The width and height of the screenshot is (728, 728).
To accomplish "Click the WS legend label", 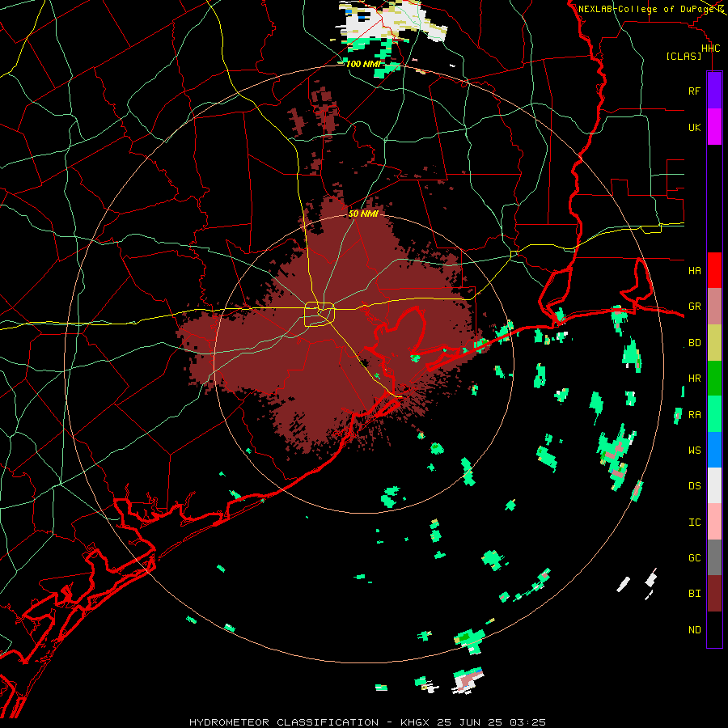I will tap(694, 450).
